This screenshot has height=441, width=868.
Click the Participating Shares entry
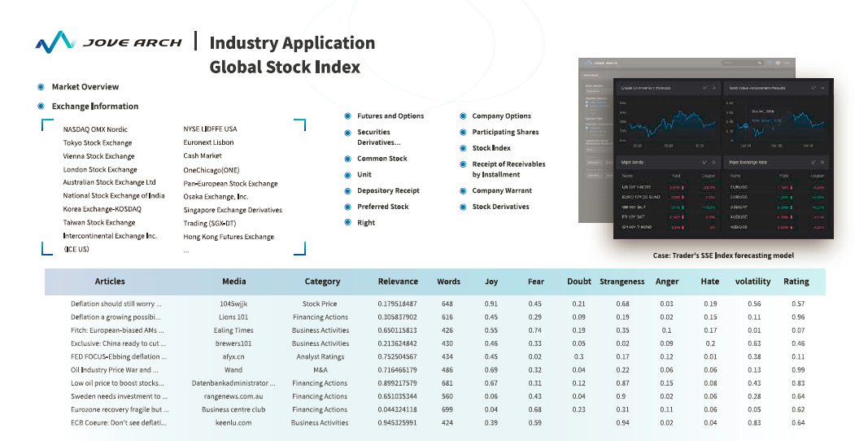tap(505, 132)
